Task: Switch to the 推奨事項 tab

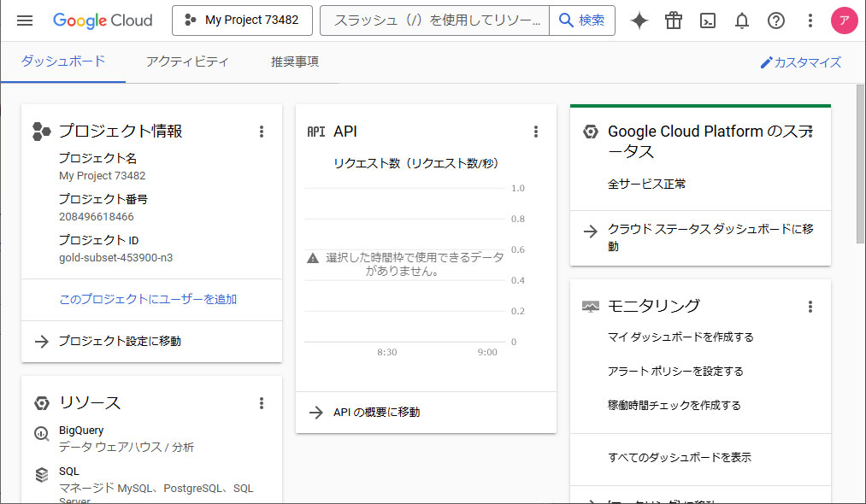Action: [295, 62]
